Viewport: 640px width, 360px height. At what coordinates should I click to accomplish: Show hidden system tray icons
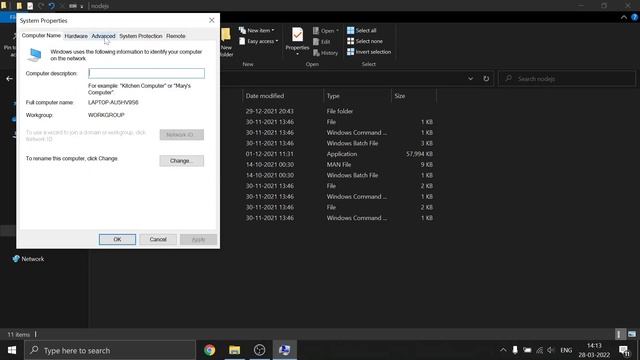pos(503,350)
